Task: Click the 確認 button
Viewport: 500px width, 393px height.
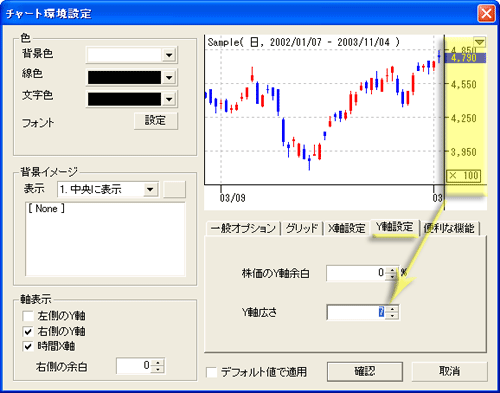Action: (365, 371)
